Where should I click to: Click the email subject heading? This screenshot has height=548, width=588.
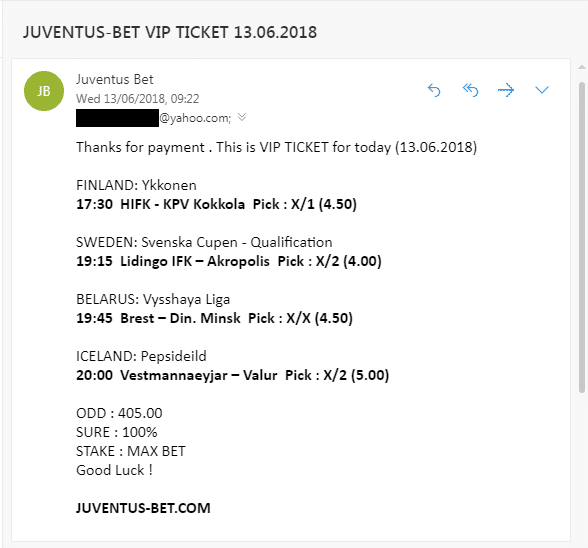tap(170, 32)
